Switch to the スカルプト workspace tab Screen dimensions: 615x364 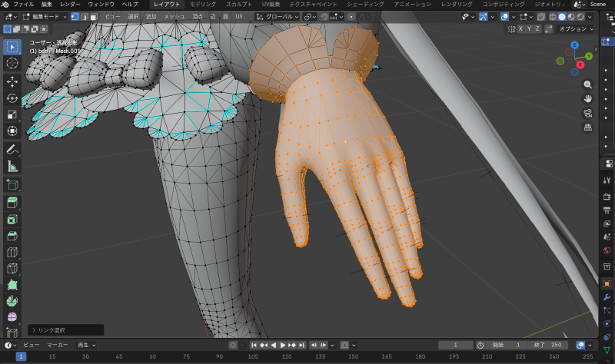[x=238, y=5]
